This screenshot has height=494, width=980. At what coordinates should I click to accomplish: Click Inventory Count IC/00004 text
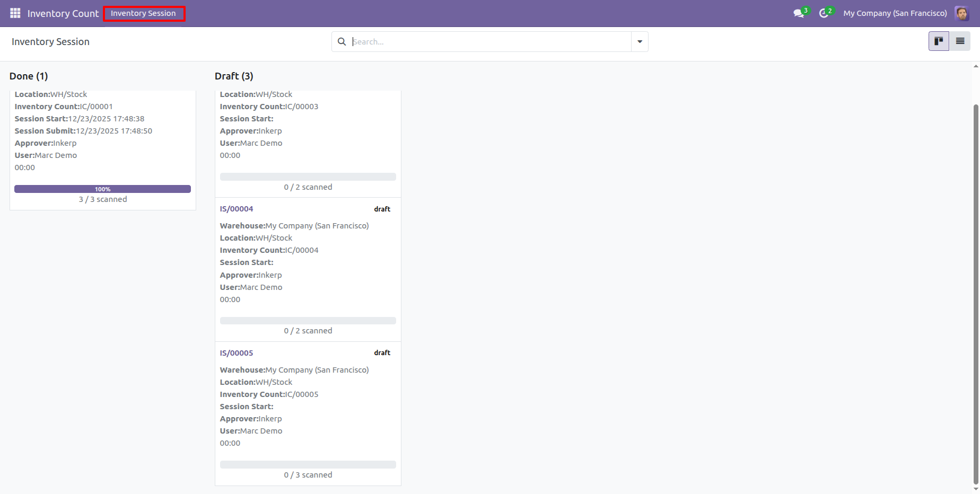pos(269,250)
